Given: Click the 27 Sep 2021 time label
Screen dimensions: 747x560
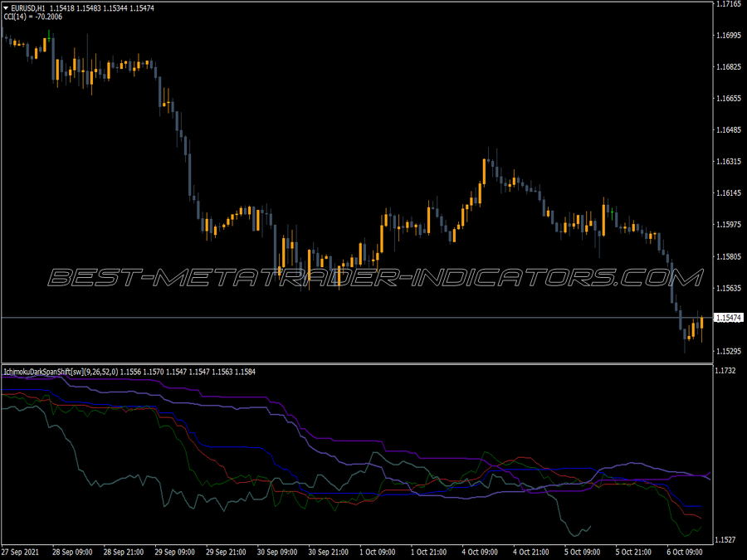Looking at the screenshot, I should [20, 552].
